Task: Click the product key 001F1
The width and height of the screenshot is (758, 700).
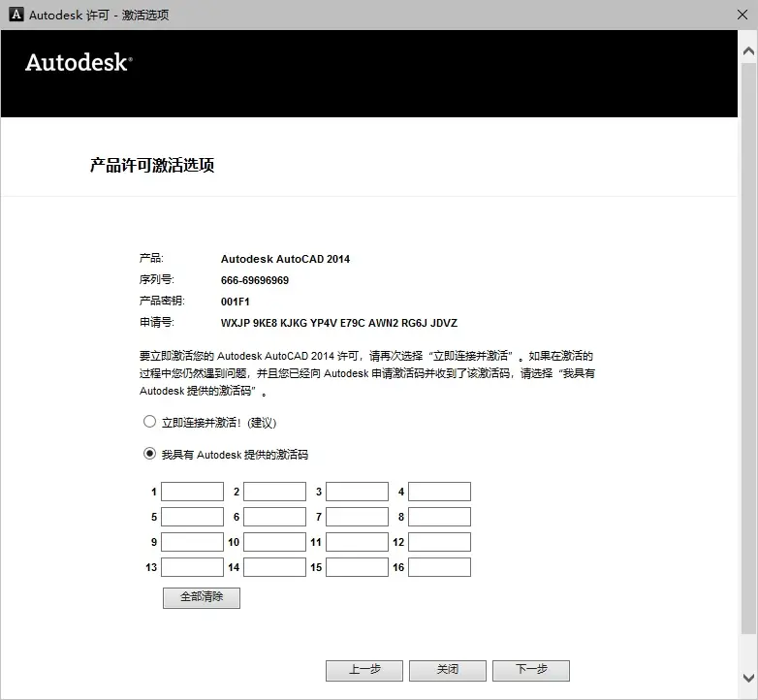Action: 236,302
